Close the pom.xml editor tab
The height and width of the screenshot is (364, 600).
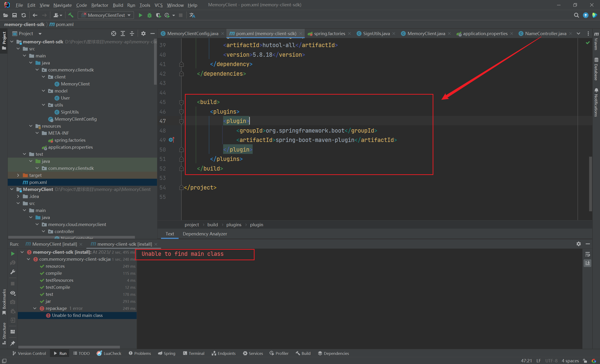click(301, 33)
